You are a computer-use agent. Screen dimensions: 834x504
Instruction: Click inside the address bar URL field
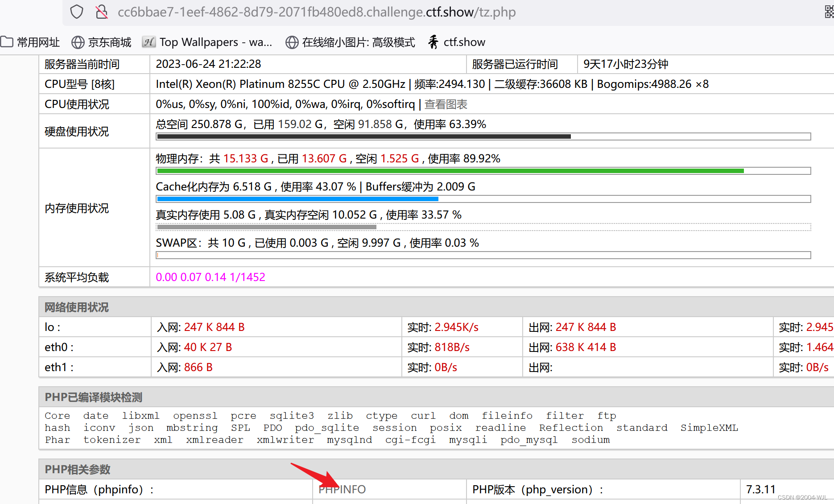316,12
